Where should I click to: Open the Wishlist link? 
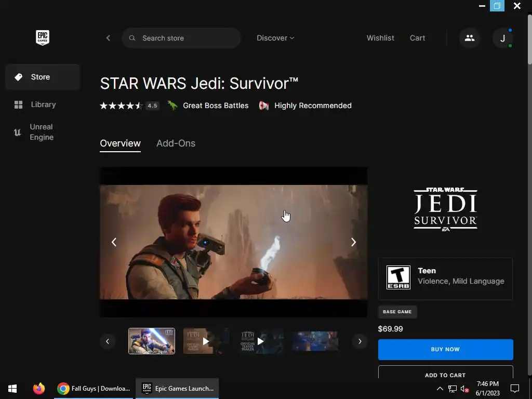click(380, 38)
